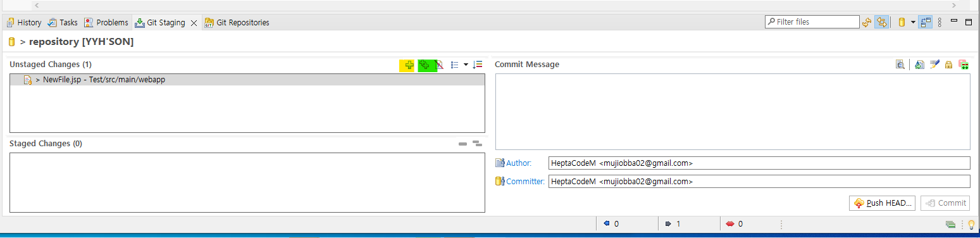Toggle Add Signed-off-by pencil icon

point(934,65)
